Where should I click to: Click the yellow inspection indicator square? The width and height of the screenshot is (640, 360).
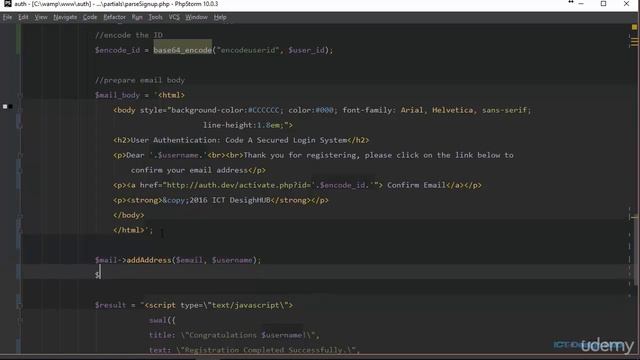[634, 27]
